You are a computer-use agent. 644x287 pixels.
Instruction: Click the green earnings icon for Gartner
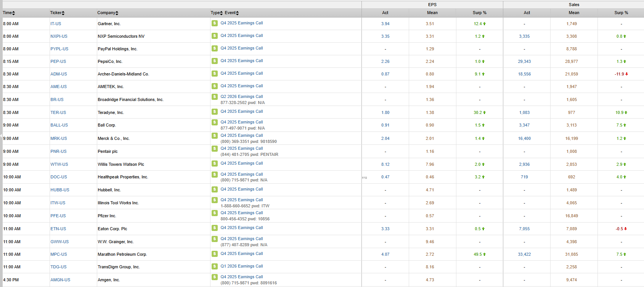point(215,23)
